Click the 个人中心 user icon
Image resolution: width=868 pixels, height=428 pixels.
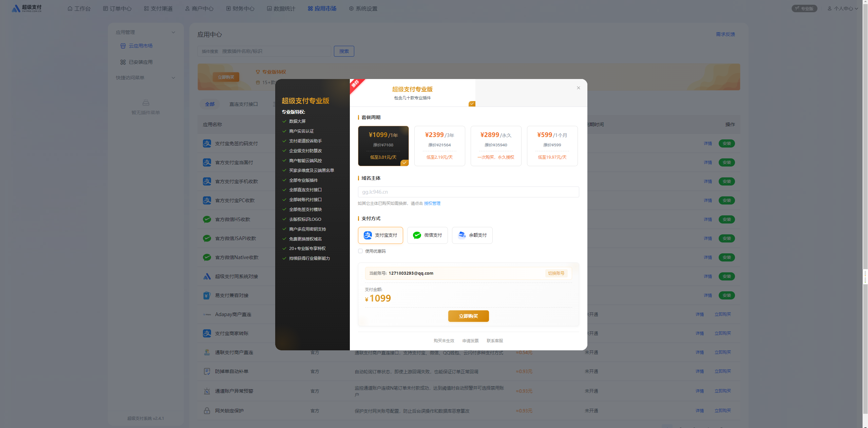(x=830, y=8)
